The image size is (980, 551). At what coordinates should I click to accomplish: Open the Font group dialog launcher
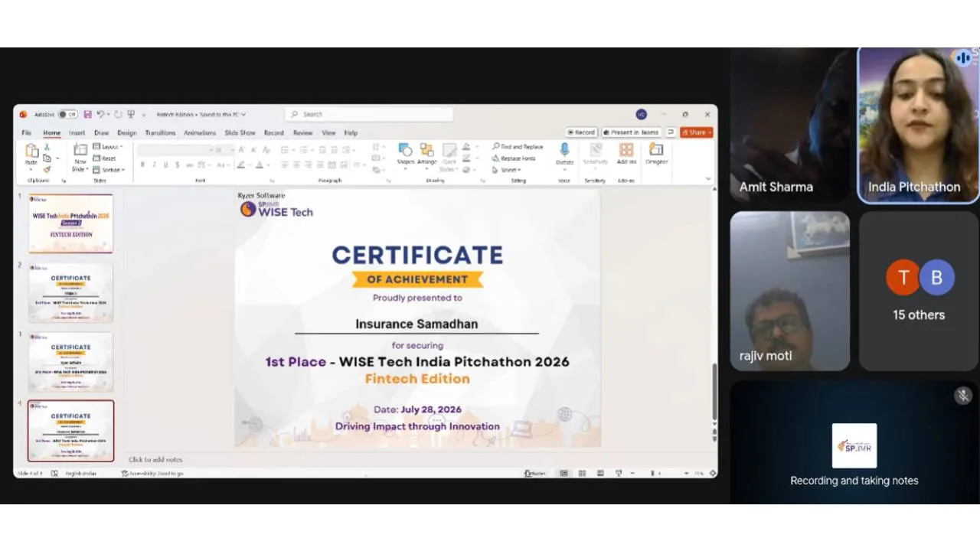pyautogui.click(x=271, y=181)
